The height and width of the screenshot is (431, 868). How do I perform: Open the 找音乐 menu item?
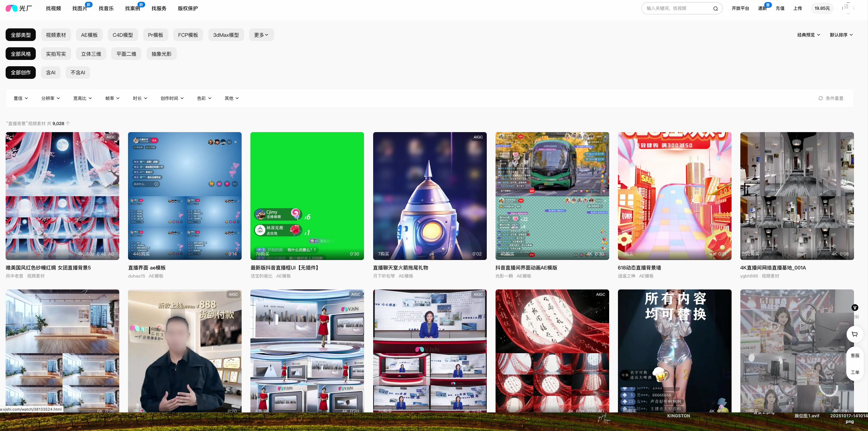[106, 8]
